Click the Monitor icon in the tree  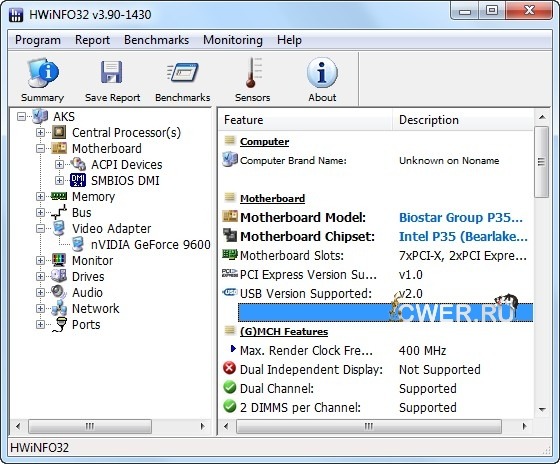[x=59, y=260]
